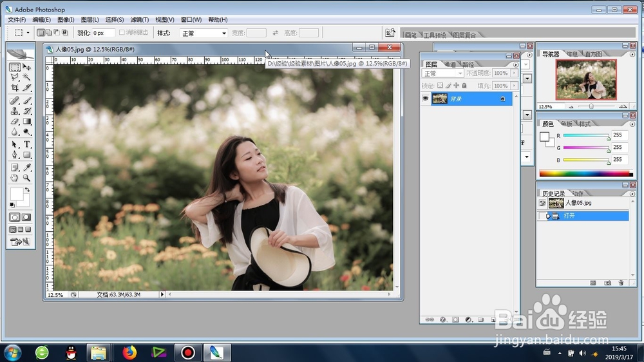Expand the opacity 不透明度 slider arrow

pyautogui.click(x=514, y=73)
